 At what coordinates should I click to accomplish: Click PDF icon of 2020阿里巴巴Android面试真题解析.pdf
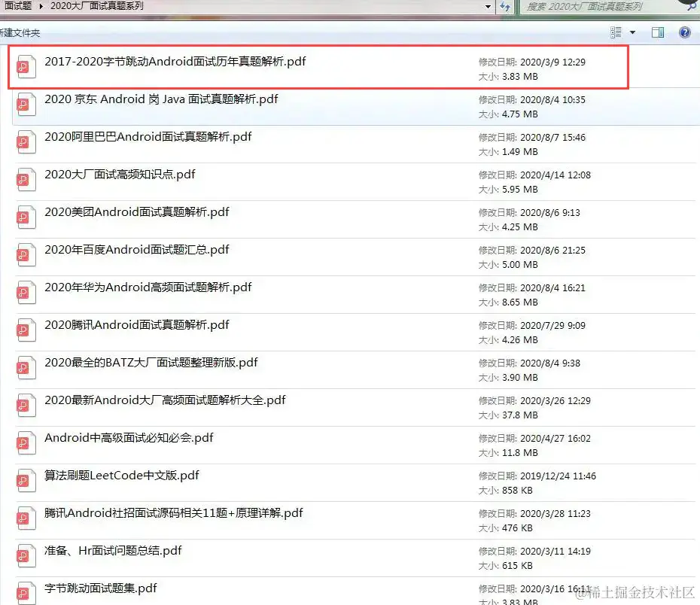coord(26,142)
